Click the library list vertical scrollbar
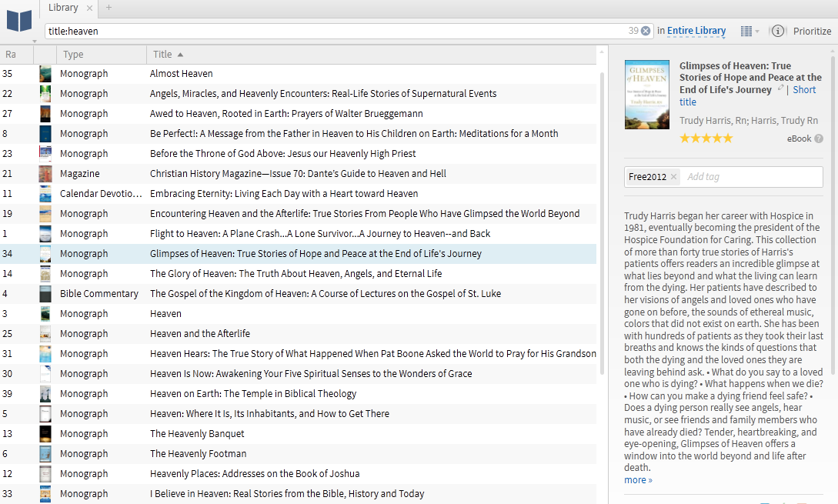The width and height of the screenshot is (838, 504). [x=602, y=225]
